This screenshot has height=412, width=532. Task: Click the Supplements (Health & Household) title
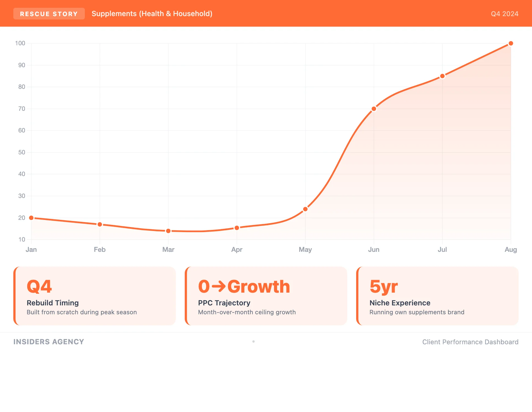pos(152,14)
